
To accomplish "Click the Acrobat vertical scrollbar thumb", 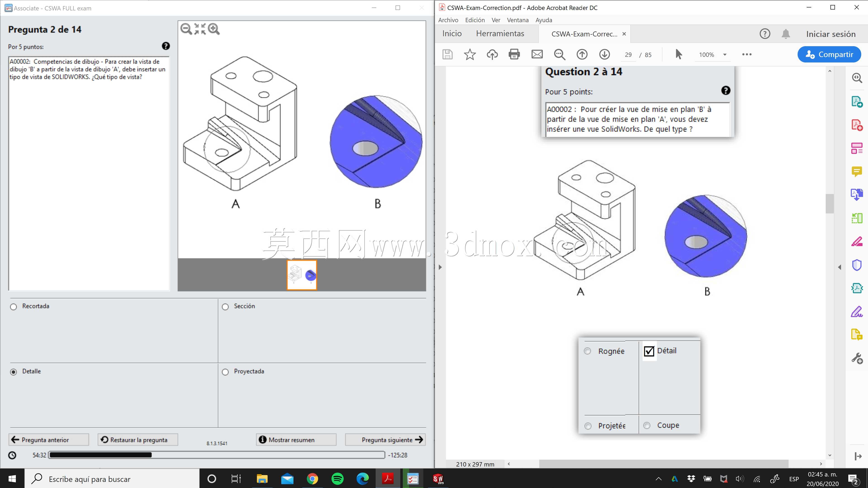I will (830, 203).
